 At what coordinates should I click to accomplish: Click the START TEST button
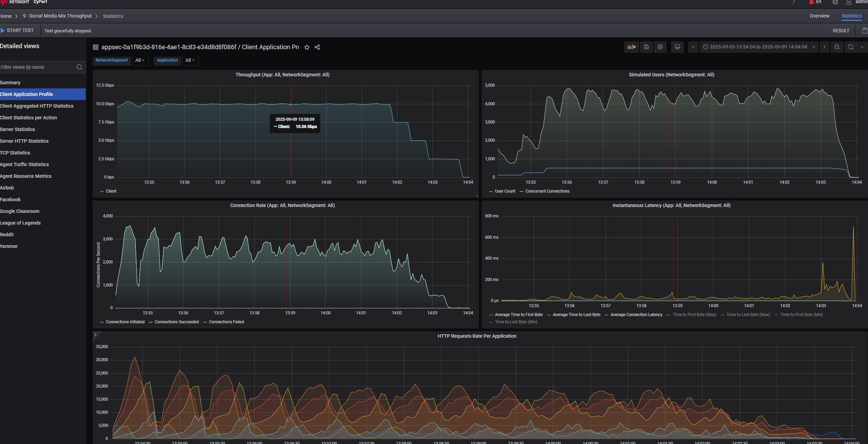18,31
